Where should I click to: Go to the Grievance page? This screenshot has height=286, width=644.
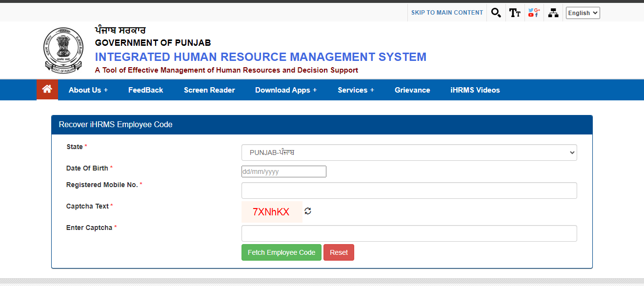coord(412,90)
